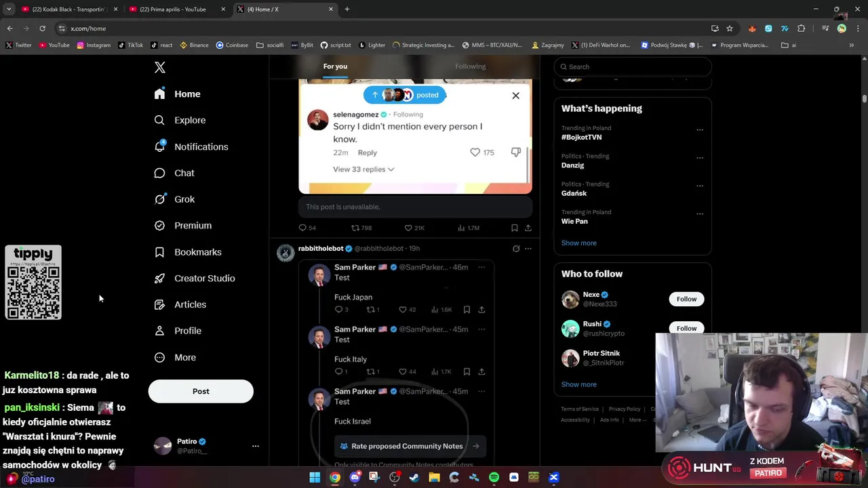The height and width of the screenshot is (488, 868).
Task: Open Discord from the taskbar
Action: tap(355, 477)
